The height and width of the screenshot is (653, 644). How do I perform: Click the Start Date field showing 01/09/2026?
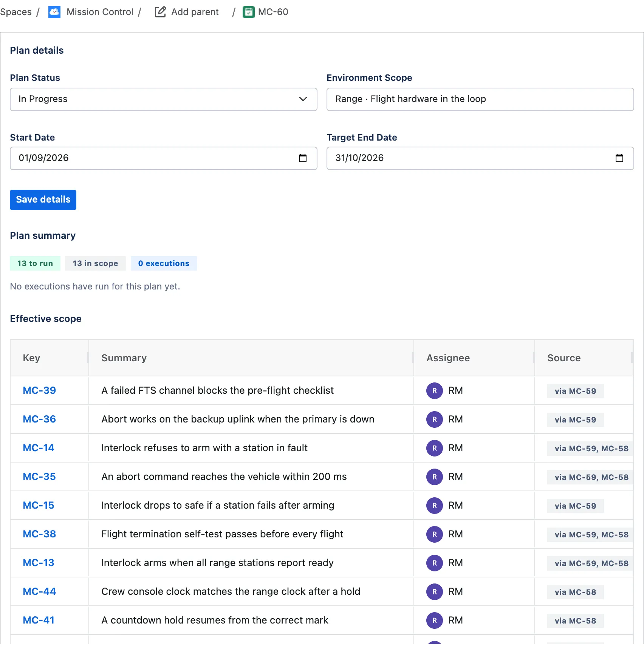164,158
